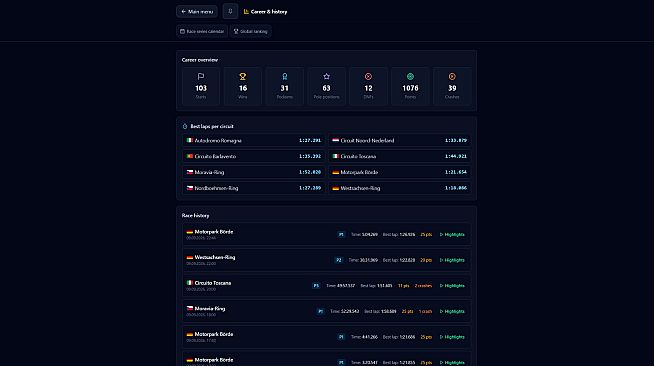Click the Motorpark Börde 1:21.654 lap time
Screen dimensions: 654x366
(x=456, y=172)
